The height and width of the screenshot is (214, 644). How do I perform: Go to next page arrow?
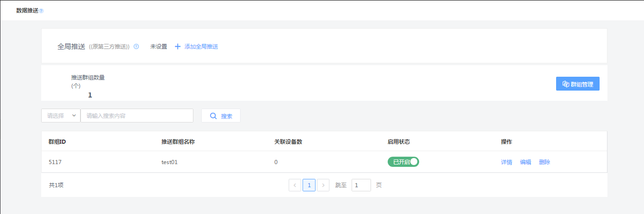[323, 185]
